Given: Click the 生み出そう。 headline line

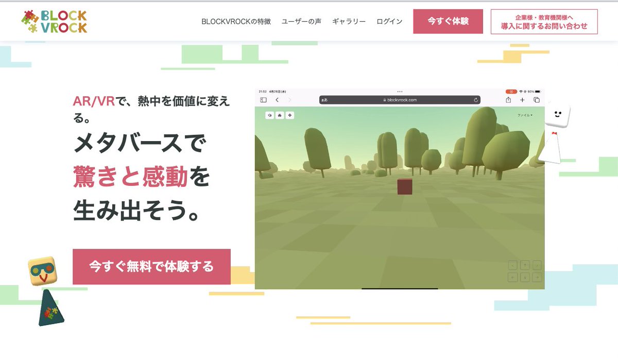Looking at the screenshot, I should coord(136,211).
